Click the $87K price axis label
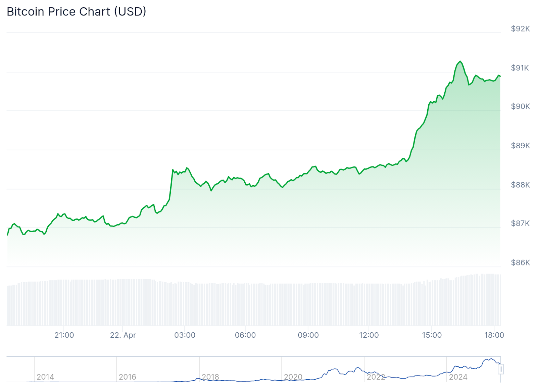The height and width of the screenshot is (392, 537). (x=520, y=223)
